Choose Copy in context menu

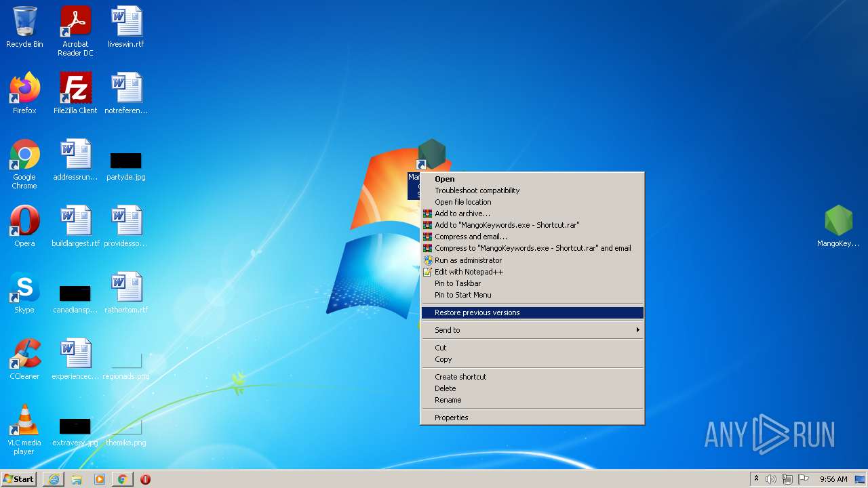(x=532, y=359)
